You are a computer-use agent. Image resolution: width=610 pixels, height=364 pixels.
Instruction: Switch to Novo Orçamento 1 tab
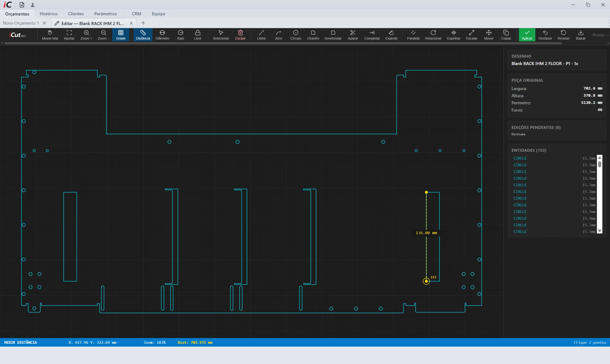[21, 23]
